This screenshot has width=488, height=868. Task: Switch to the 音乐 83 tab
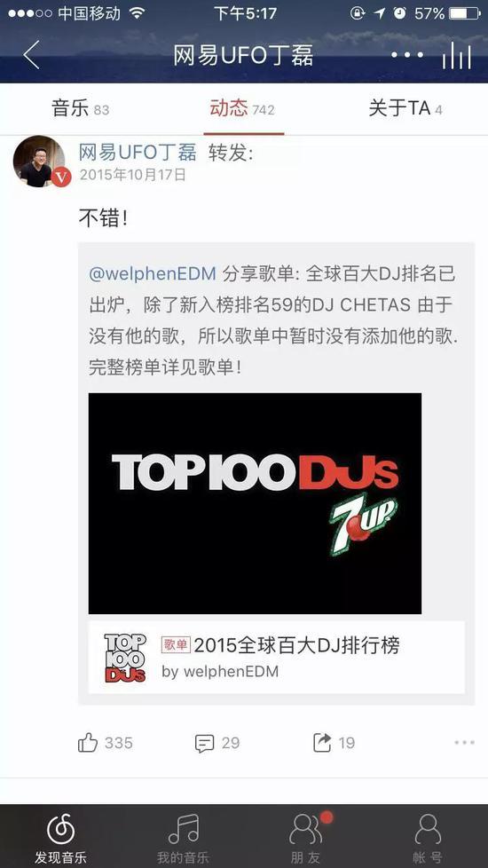click(80, 108)
